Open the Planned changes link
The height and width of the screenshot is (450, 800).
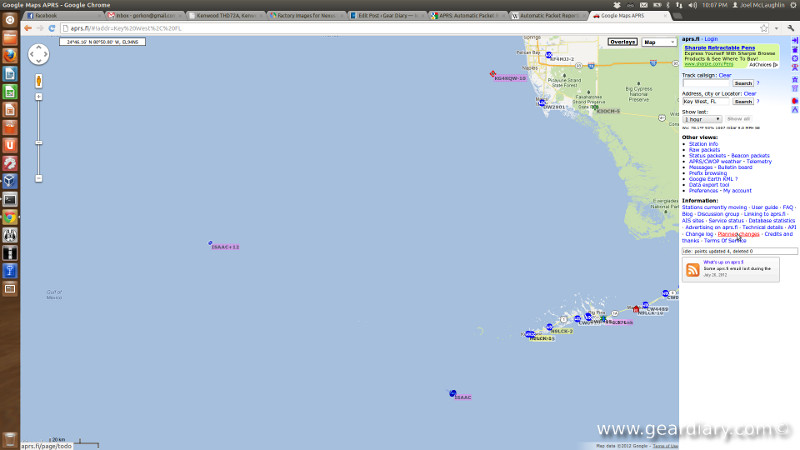click(x=738, y=234)
